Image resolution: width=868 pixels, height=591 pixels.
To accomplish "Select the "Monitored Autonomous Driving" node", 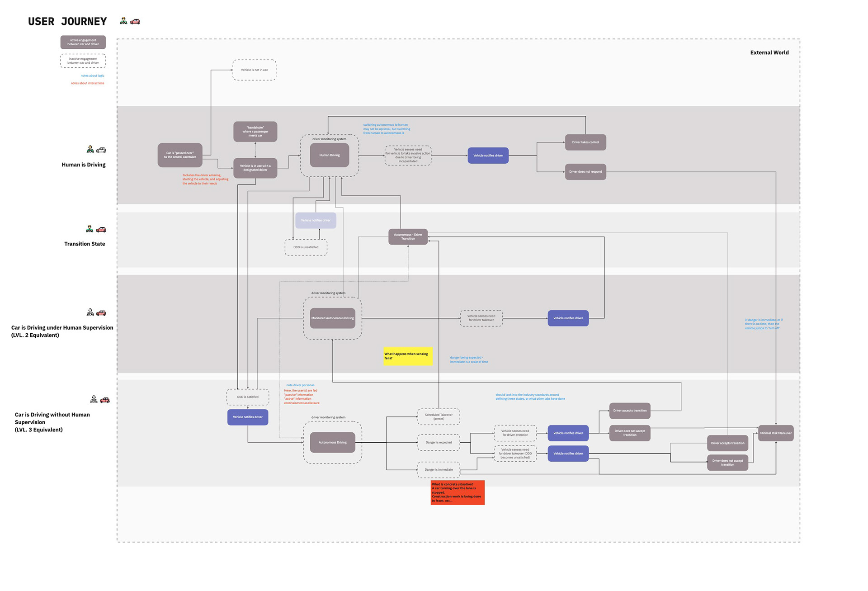I will (333, 318).
